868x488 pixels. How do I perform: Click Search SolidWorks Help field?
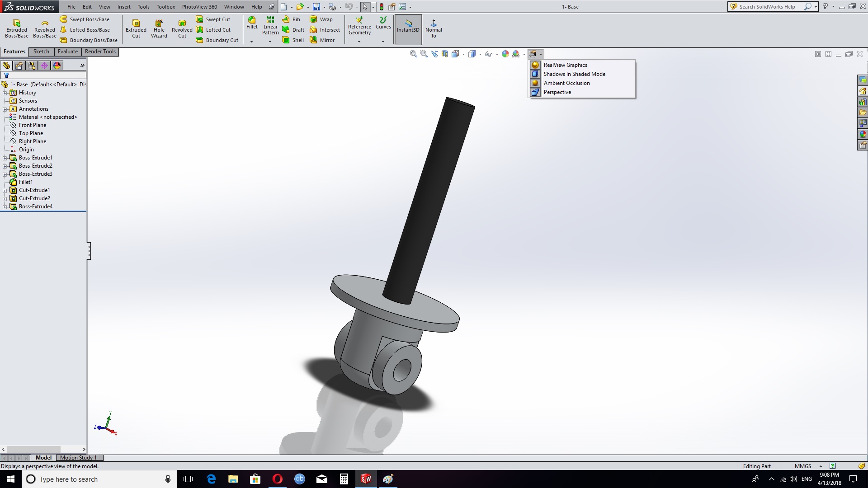point(769,7)
